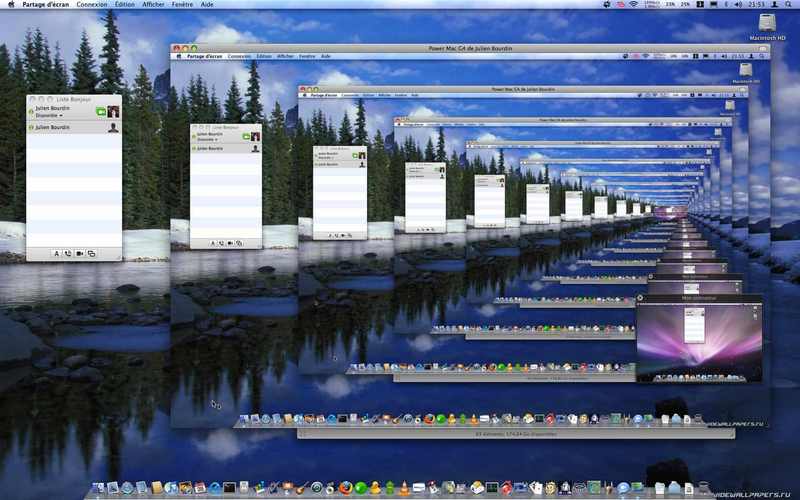Image resolution: width=800 pixels, height=500 pixels.
Task: Click the screen sharing button in iChat
Action: (91, 254)
